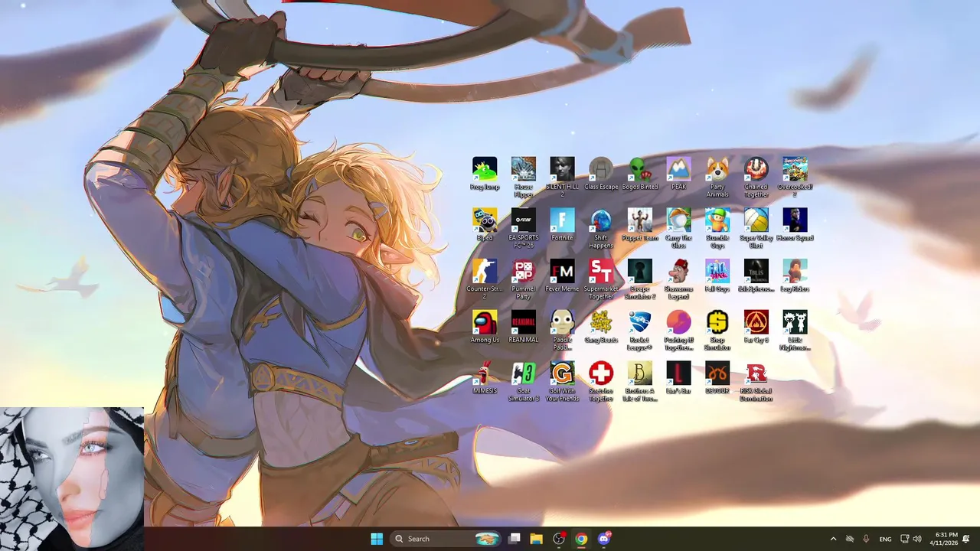The height and width of the screenshot is (551, 980).
Task: Open the Pummel Party icon
Action: click(x=524, y=280)
